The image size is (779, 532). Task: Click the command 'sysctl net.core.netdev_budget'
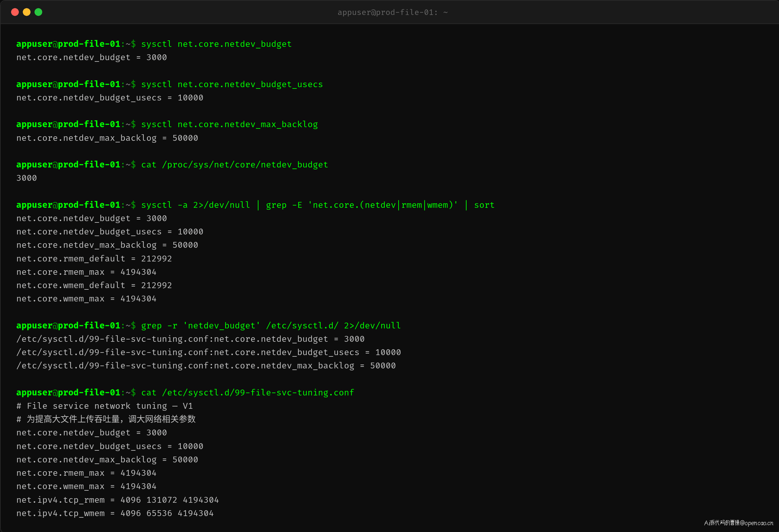pyautogui.click(x=216, y=44)
